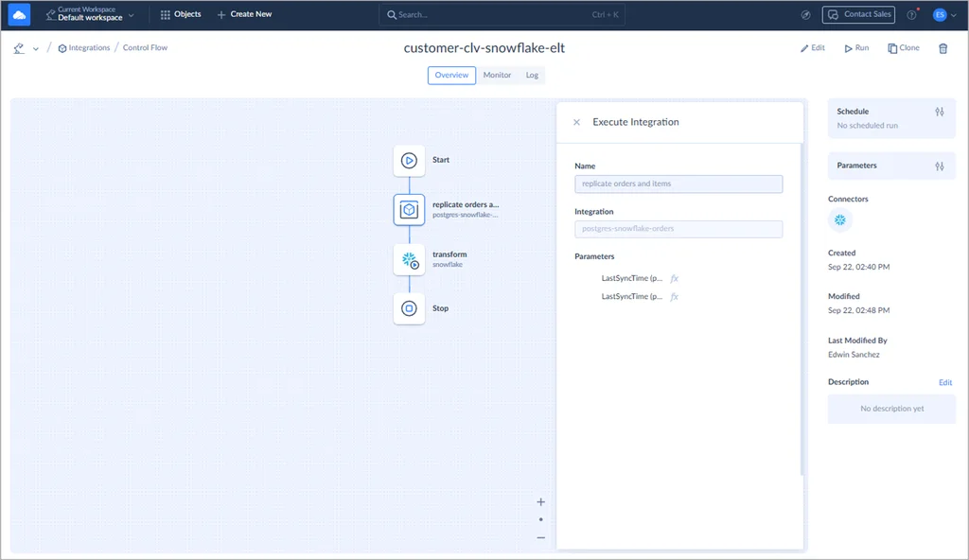This screenshot has width=969, height=560.
Task: Open the Objects grid menu
Action: 181,14
